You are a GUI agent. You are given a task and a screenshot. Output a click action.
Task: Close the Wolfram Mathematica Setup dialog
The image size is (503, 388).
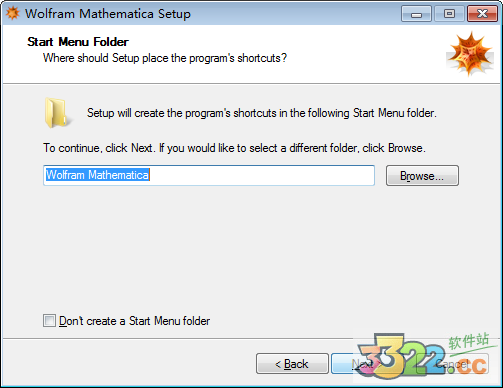coord(482,14)
